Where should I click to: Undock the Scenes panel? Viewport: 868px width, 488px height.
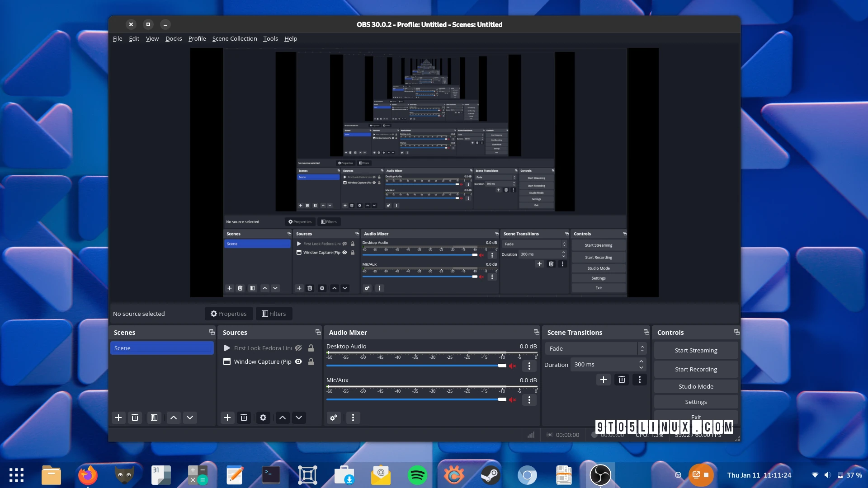[212, 332]
